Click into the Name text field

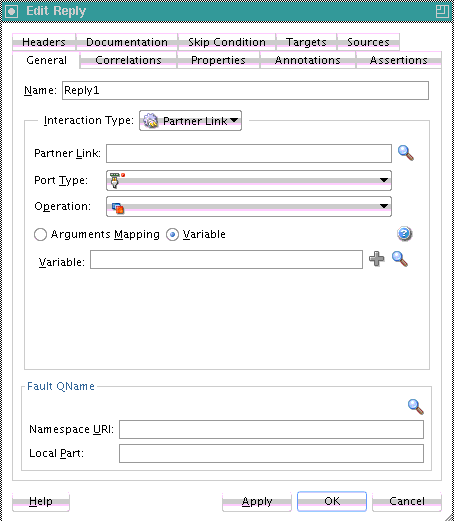tap(245, 90)
